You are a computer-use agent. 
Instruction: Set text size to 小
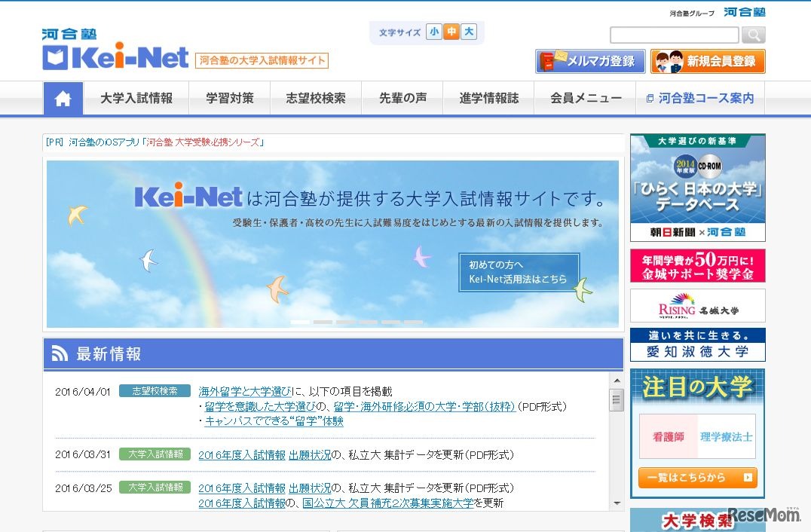pyautogui.click(x=434, y=32)
